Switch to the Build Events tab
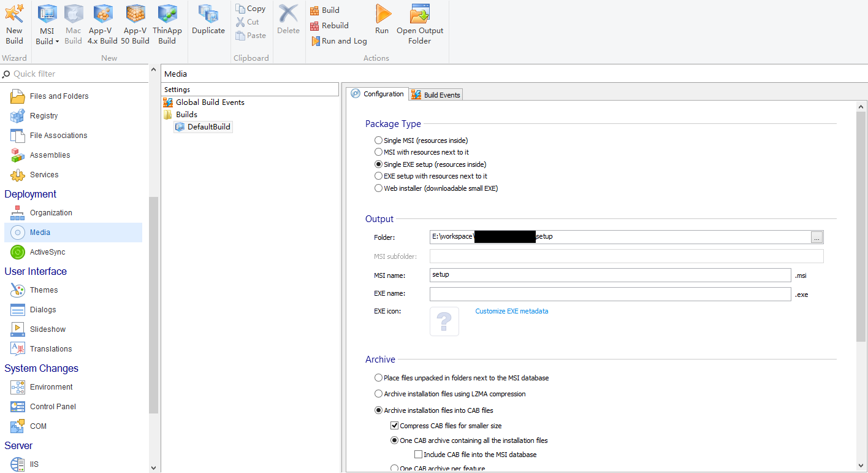Screen dimensions: 868x473 [436, 95]
